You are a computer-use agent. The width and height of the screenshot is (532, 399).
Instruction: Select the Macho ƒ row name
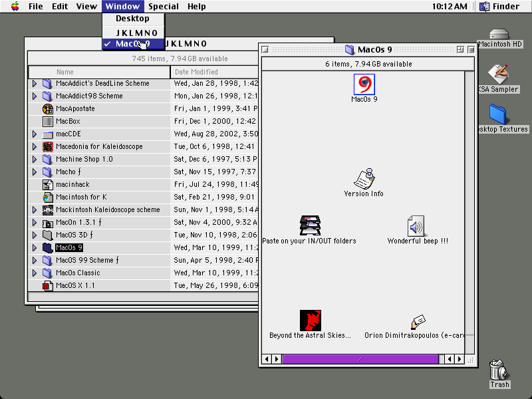(x=68, y=172)
